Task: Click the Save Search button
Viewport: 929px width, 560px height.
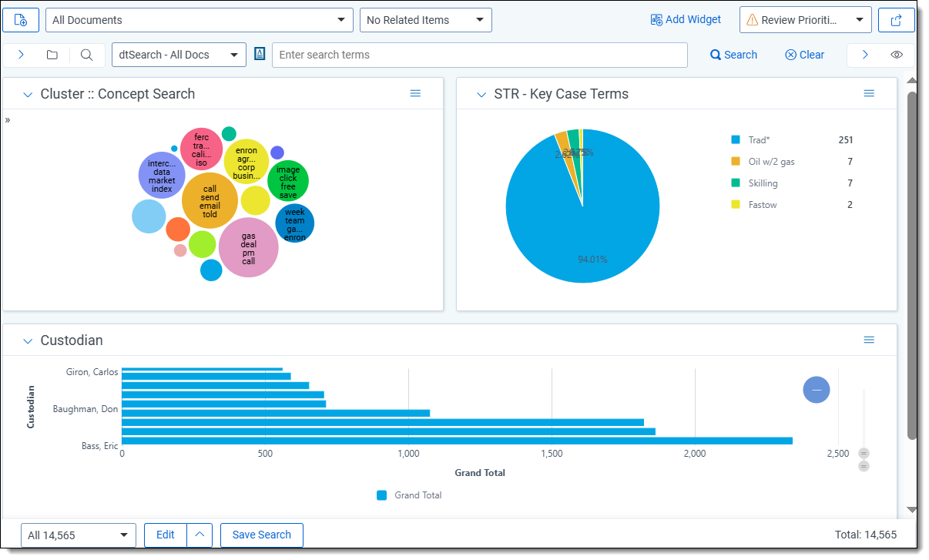Action: (261, 535)
